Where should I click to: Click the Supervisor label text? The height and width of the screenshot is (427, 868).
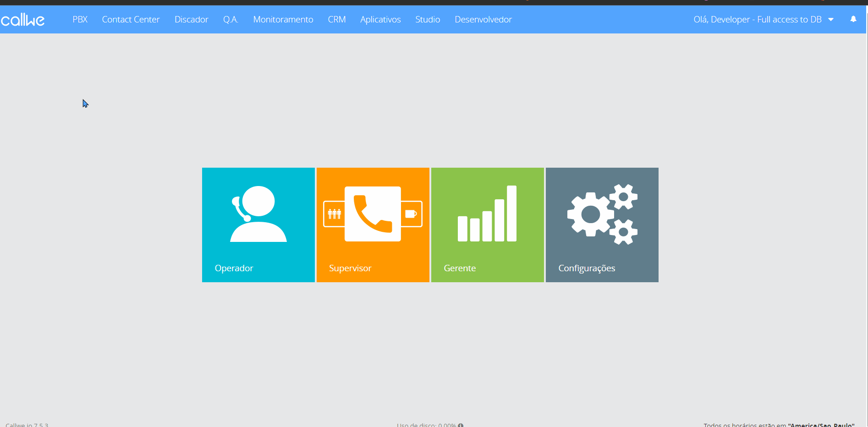point(350,268)
